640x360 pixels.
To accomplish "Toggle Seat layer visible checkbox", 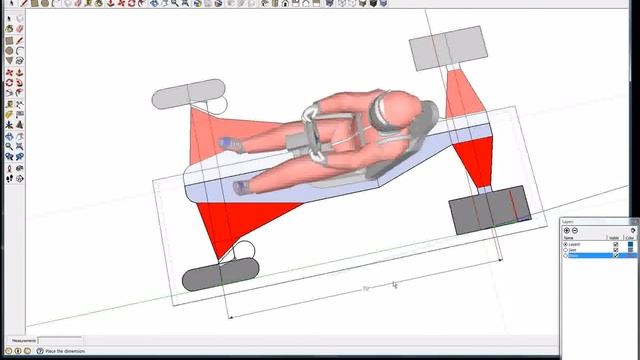I will point(616,250).
